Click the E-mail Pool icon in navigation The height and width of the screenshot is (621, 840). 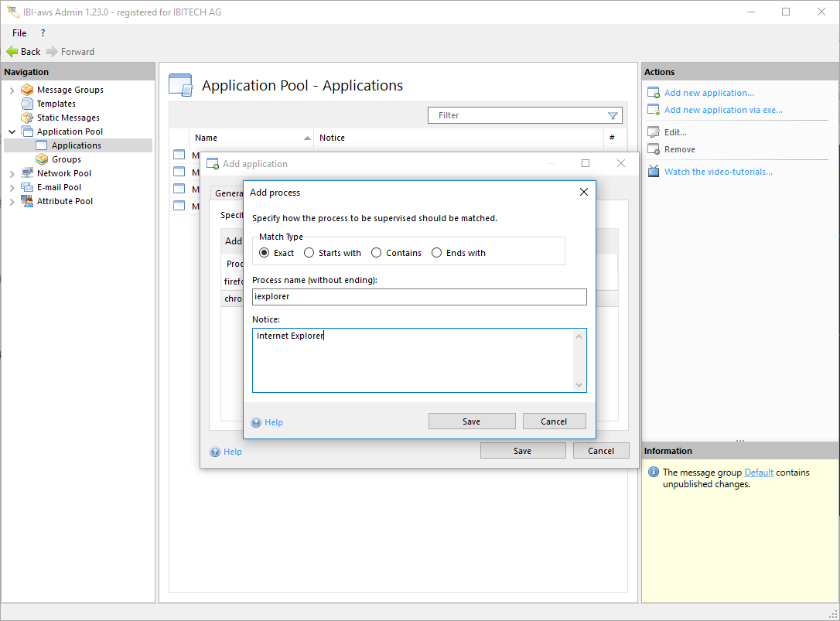click(x=27, y=187)
